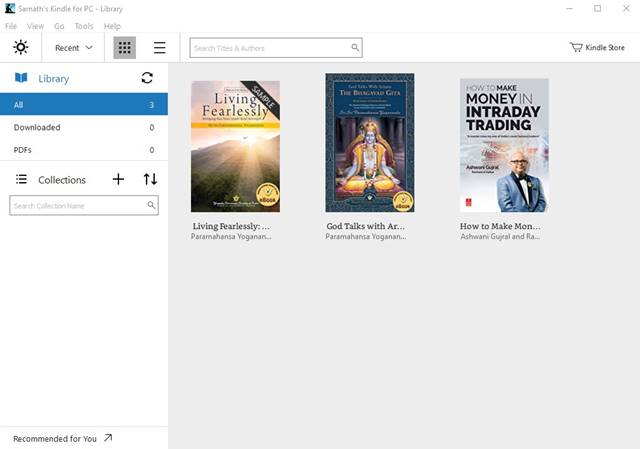640x449 pixels.
Task: Toggle the brightness/theme sun icon
Action: click(21, 47)
